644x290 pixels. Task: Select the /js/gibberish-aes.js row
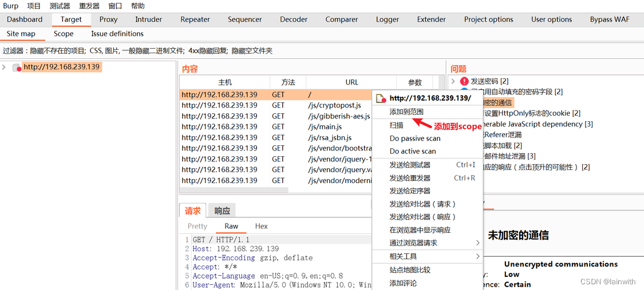coord(275,116)
